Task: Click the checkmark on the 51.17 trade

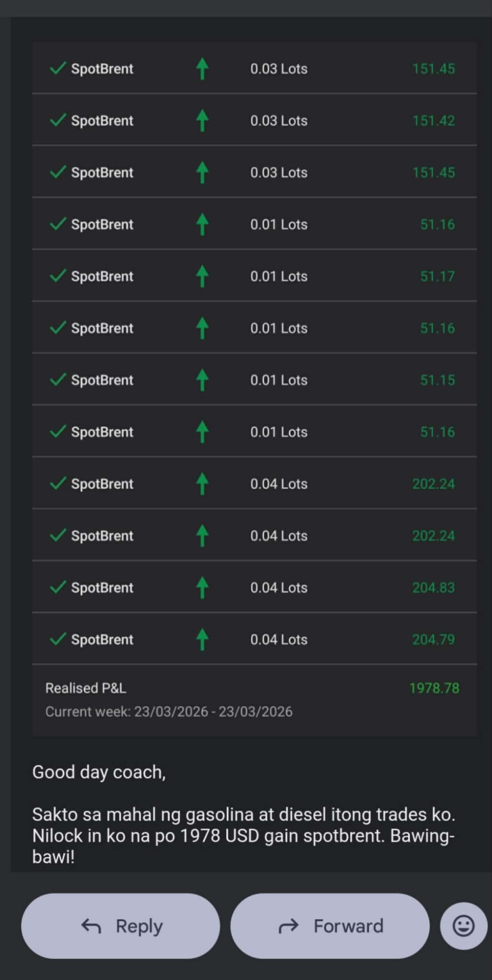Action: (58, 276)
